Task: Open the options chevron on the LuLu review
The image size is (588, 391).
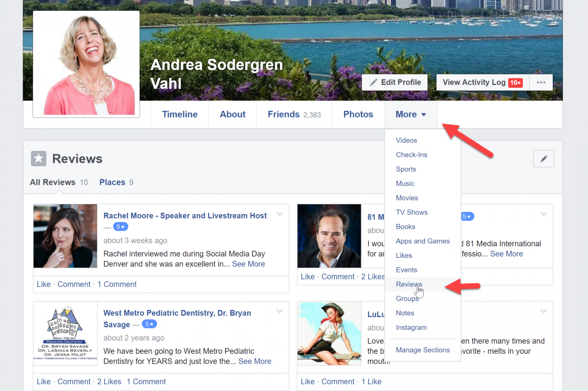Action: pos(543,311)
